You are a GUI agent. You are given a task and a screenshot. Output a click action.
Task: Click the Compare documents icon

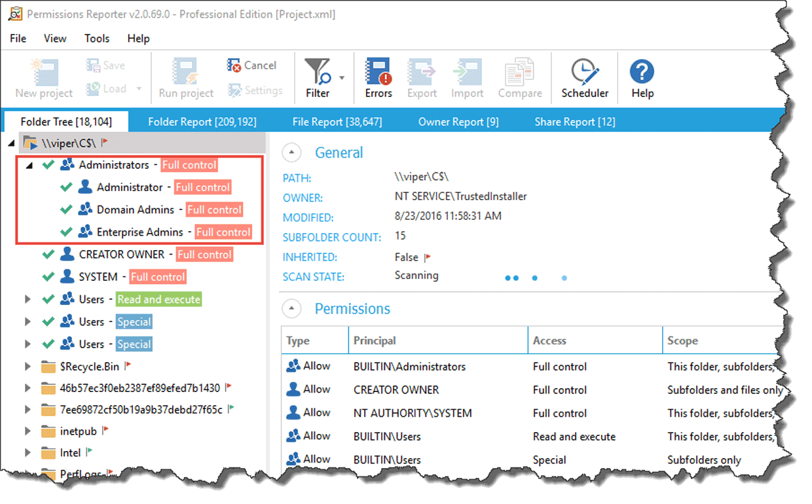click(520, 71)
